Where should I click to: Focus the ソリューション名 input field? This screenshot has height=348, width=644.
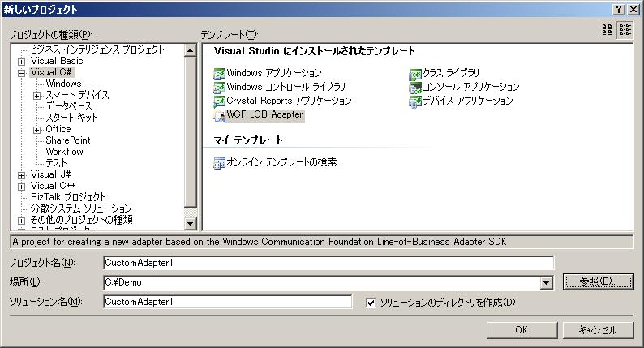(x=228, y=302)
